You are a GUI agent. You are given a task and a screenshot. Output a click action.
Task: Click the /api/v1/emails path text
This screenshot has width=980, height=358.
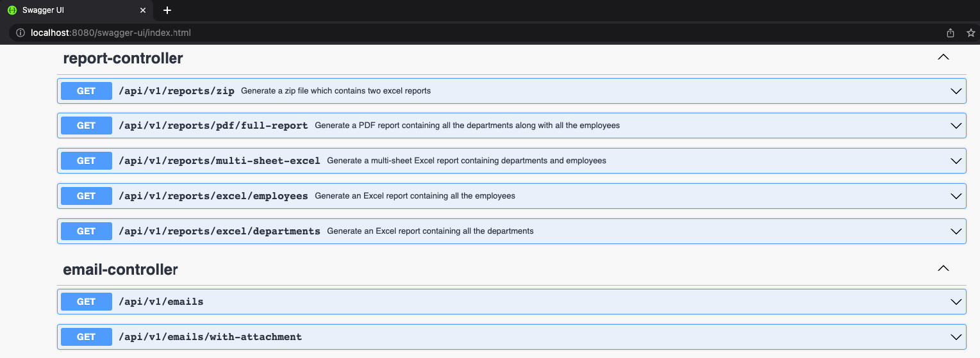click(161, 302)
